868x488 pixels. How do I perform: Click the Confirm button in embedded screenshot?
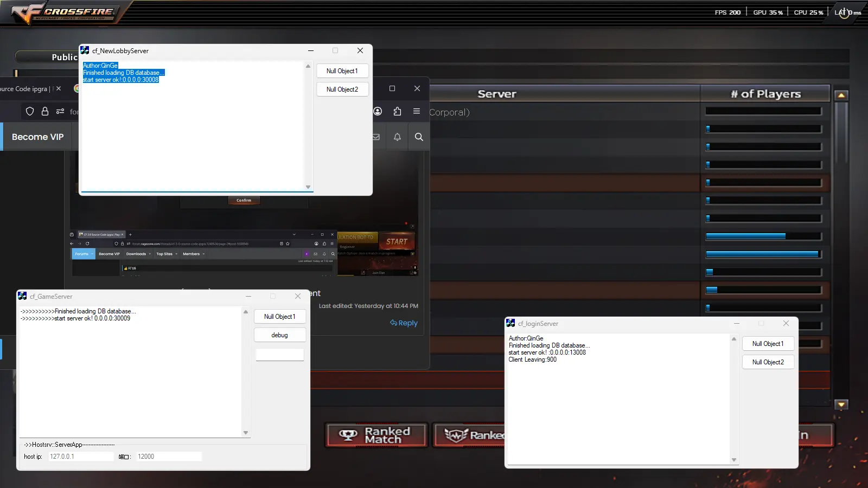pos(244,200)
